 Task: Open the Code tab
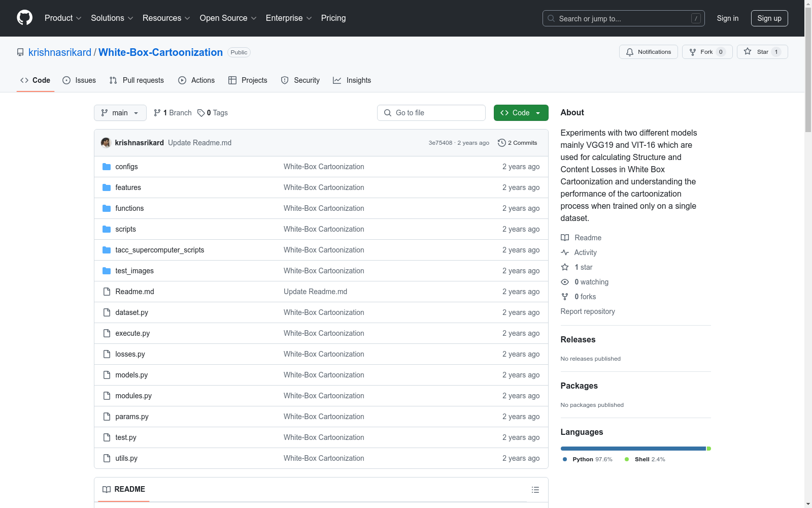(36, 80)
